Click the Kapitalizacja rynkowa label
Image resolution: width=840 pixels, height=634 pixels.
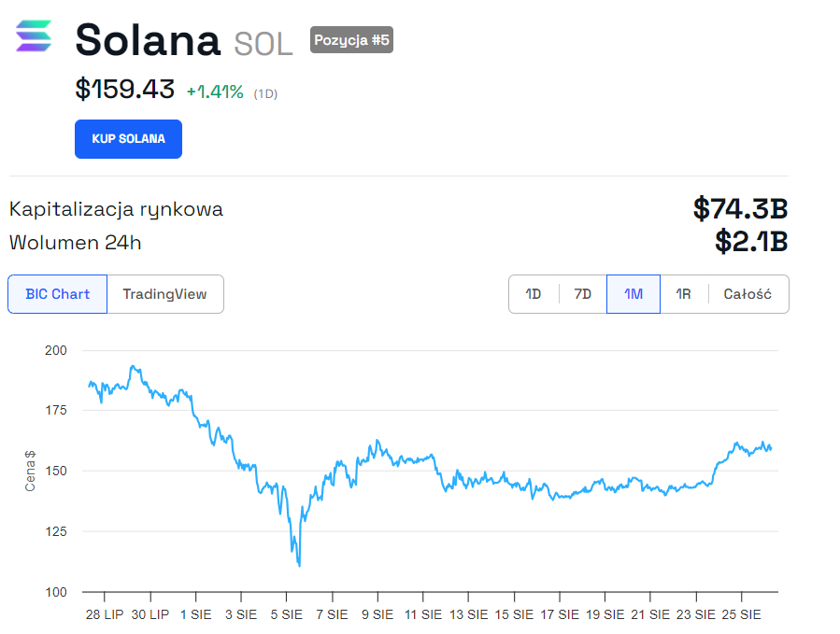click(116, 209)
